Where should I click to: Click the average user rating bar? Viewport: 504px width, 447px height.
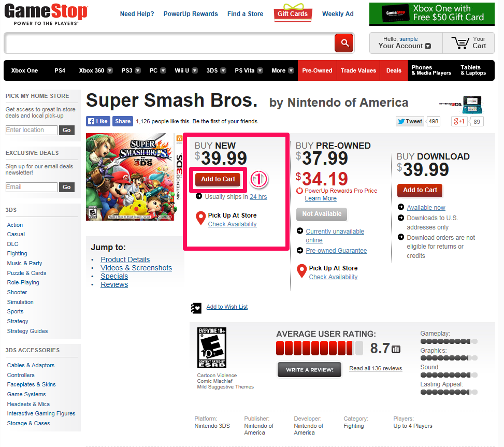319,348
